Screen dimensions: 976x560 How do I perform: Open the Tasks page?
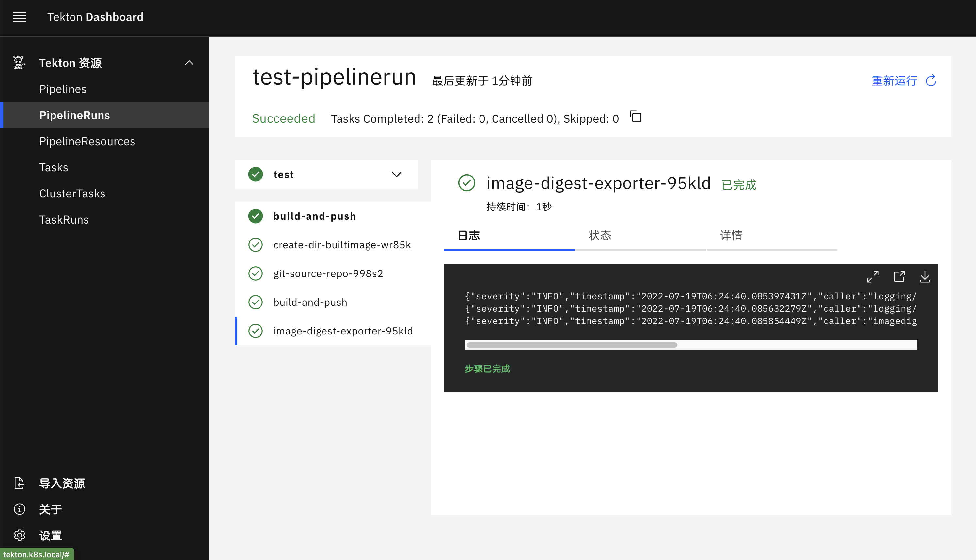[x=104, y=167]
